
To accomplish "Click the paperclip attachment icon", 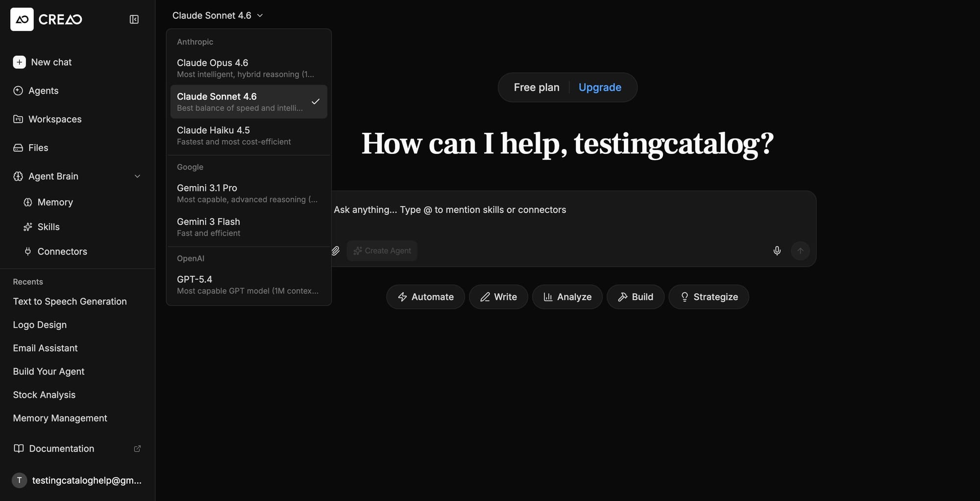I will 336,250.
